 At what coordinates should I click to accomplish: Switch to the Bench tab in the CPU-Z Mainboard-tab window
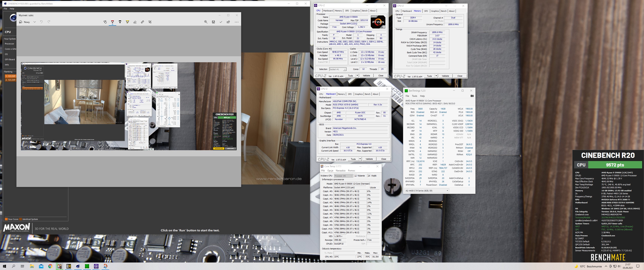pos(367,94)
